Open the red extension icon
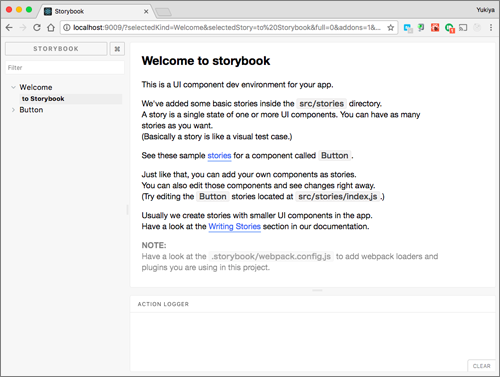Screen dimensions: 500x377 [435, 27]
